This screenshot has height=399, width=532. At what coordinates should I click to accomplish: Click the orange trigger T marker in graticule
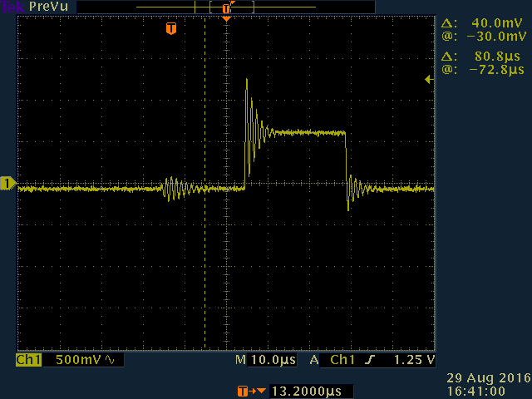click(x=171, y=28)
